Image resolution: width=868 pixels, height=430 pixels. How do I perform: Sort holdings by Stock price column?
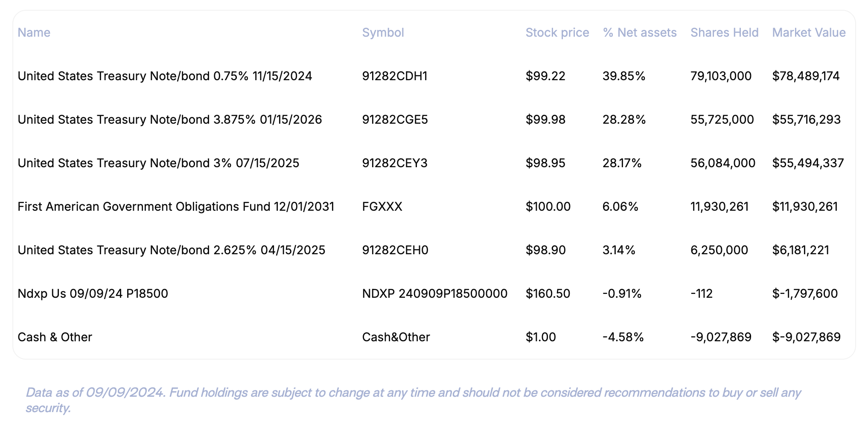557,32
